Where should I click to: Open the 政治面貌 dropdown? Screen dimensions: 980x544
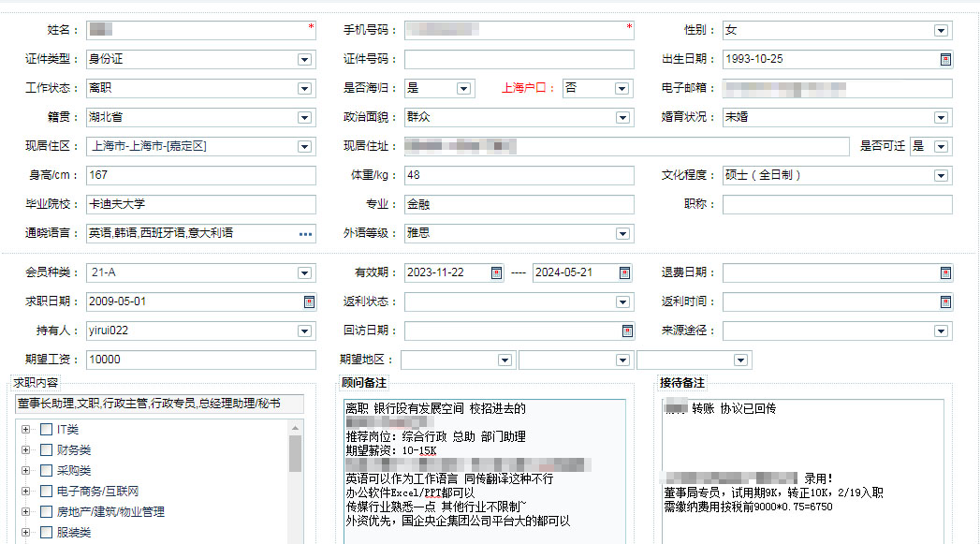click(x=622, y=118)
